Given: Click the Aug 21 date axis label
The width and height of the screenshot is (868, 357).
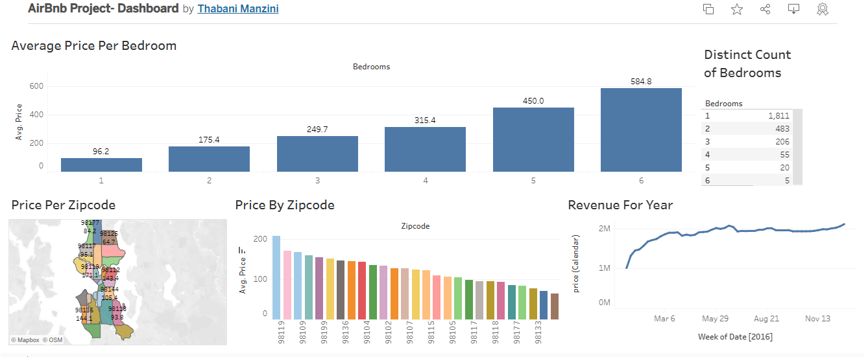Looking at the screenshot, I should [x=766, y=319].
